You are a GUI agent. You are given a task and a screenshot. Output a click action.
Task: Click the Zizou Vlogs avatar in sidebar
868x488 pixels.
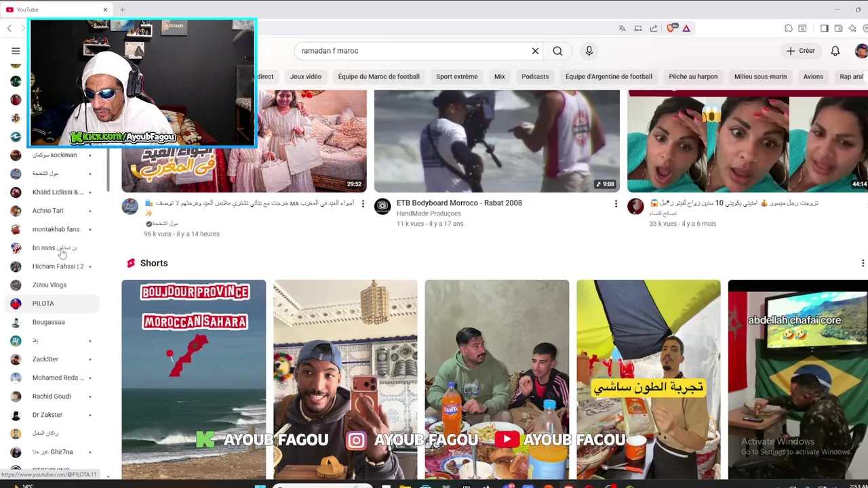point(16,285)
